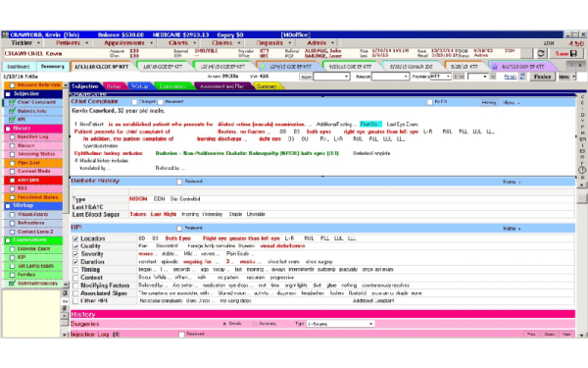Open the More menu in Diabetic History header
The image size is (588, 368).
click(511, 183)
